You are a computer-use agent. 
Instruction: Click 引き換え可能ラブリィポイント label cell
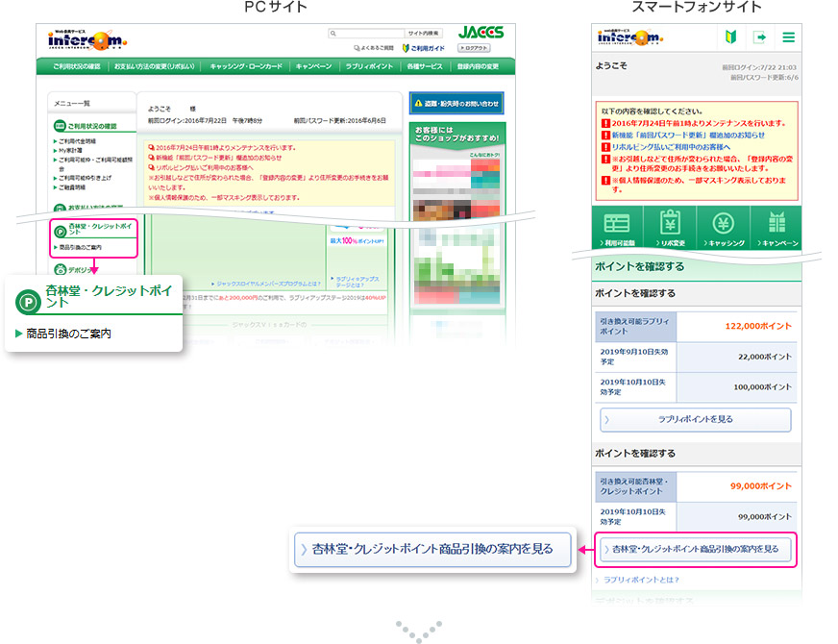click(635, 327)
